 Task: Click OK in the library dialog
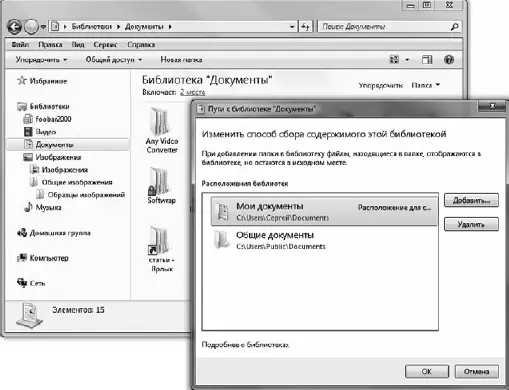[427, 371]
